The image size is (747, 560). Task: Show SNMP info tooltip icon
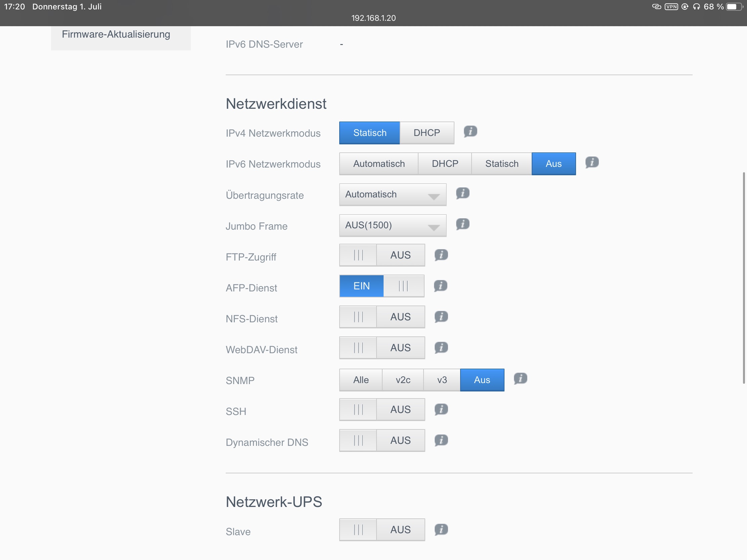point(520,379)
